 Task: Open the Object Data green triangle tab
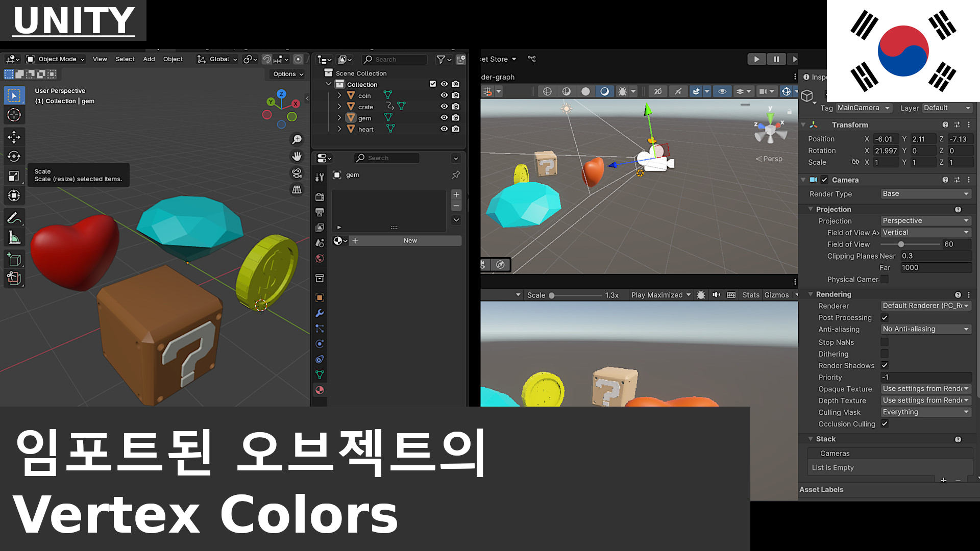pos(320,374)
